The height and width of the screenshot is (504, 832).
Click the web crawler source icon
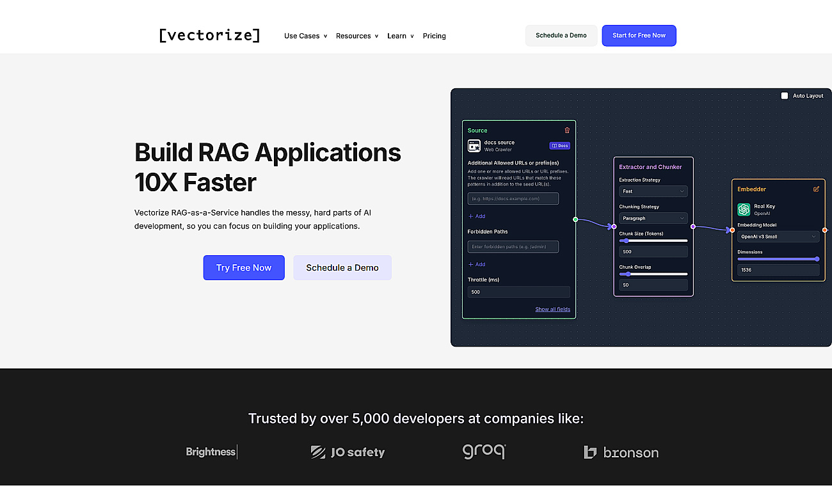coord(474,146)
